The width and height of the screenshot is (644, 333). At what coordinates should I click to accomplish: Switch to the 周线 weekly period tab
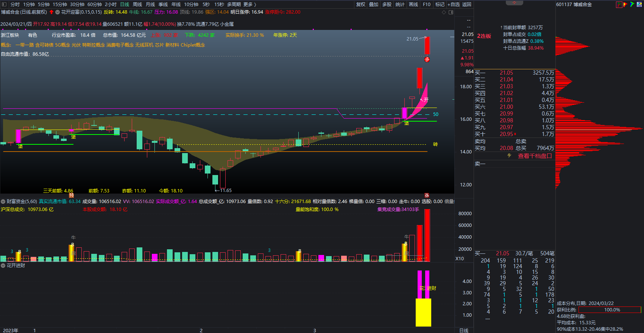137,5
